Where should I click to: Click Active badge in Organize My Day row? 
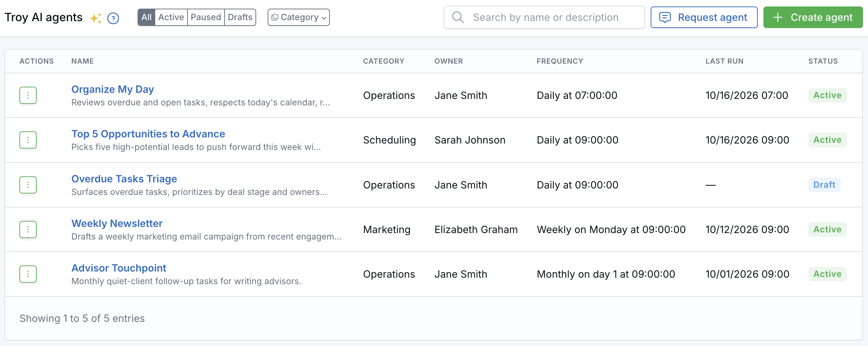827,95
